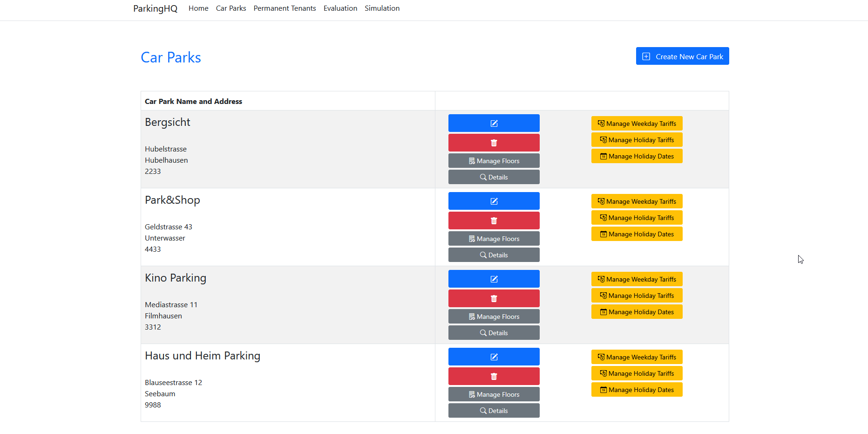Screen dimensions: 868x434
Task: Select the Kino Parking name
Action: tap(176, 278)
